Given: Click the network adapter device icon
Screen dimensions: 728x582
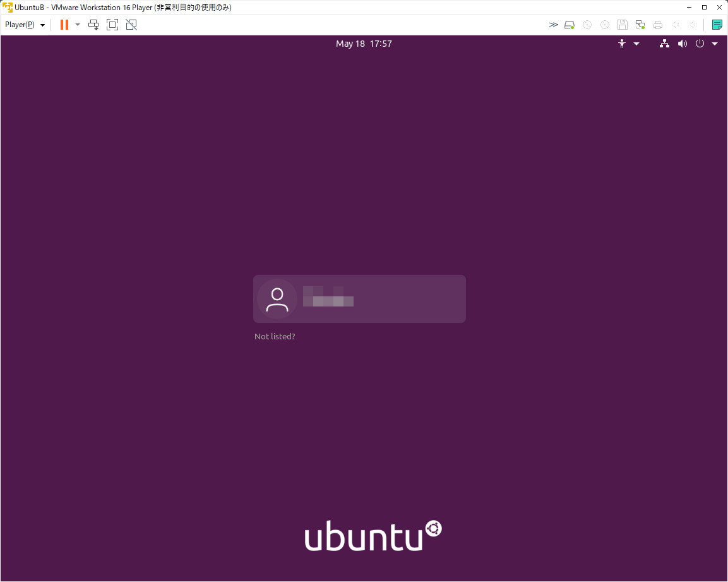Looking at the screenshot, I should (640, 25).
